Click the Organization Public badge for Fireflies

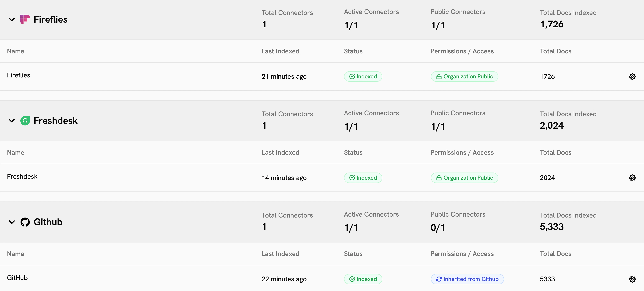click(464, 76)
